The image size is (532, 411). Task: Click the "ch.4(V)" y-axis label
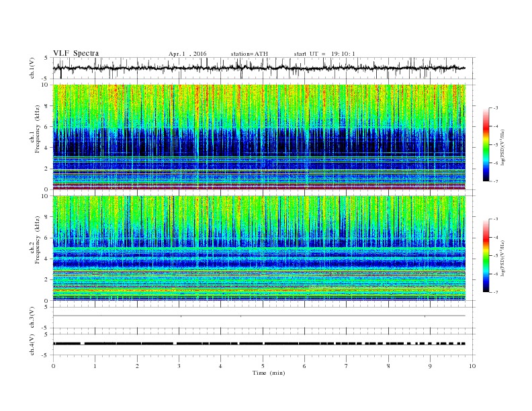pos(32,345)
